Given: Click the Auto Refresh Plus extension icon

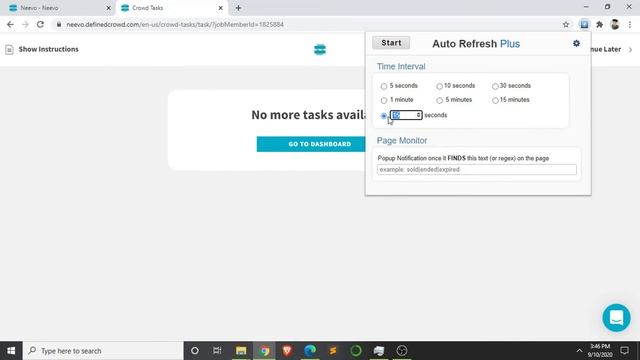Looking at the screenshot, I should coord(584,24).
